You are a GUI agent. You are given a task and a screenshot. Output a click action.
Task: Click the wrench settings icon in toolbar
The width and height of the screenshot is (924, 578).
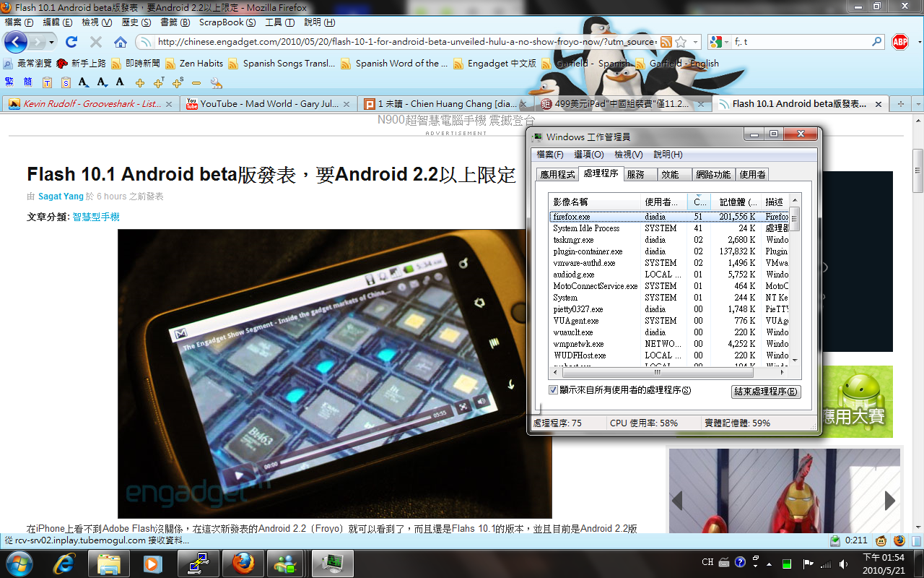point(215,82)
